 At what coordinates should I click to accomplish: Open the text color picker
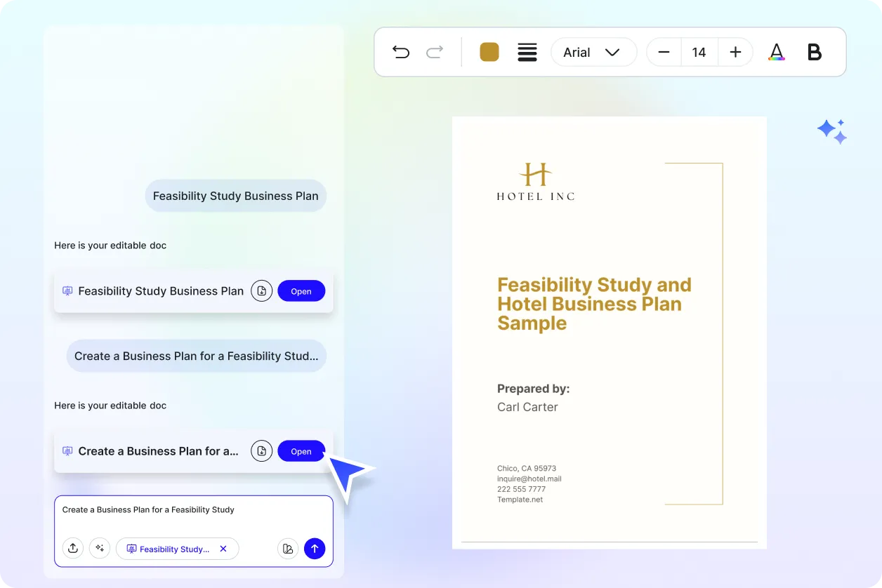[777, 52]
